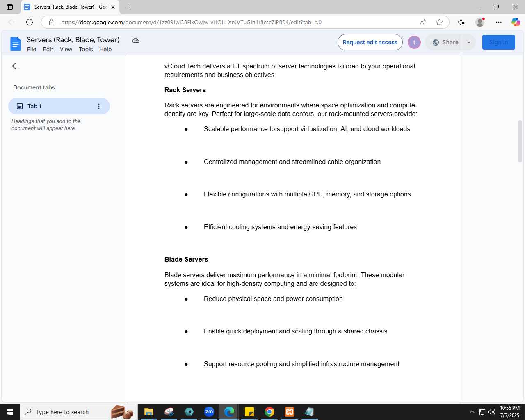Click the browser address bar URL

tap(191, 22)
